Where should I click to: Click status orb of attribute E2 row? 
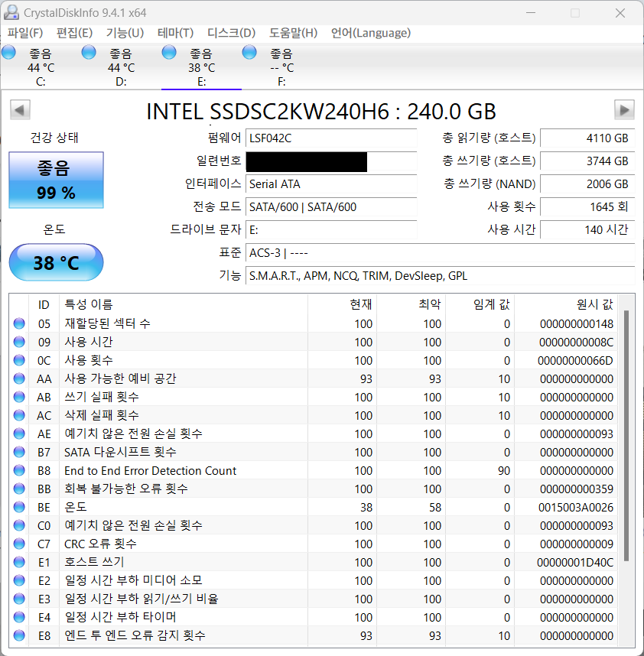[19, 581]
